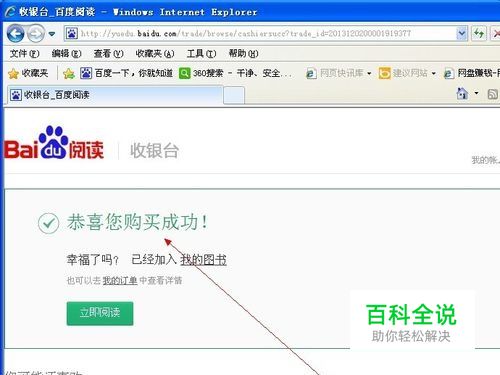Click the 恭喜您购买成功 text
Viewport: 500px width, 375px height.
(x=137, y=222)
